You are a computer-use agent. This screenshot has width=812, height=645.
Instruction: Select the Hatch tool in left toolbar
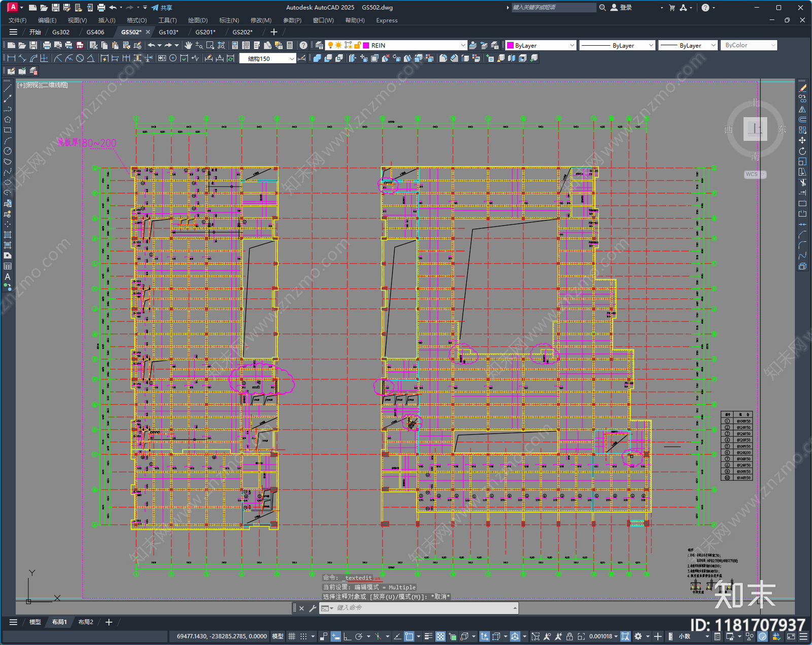(x=8, y=235)
